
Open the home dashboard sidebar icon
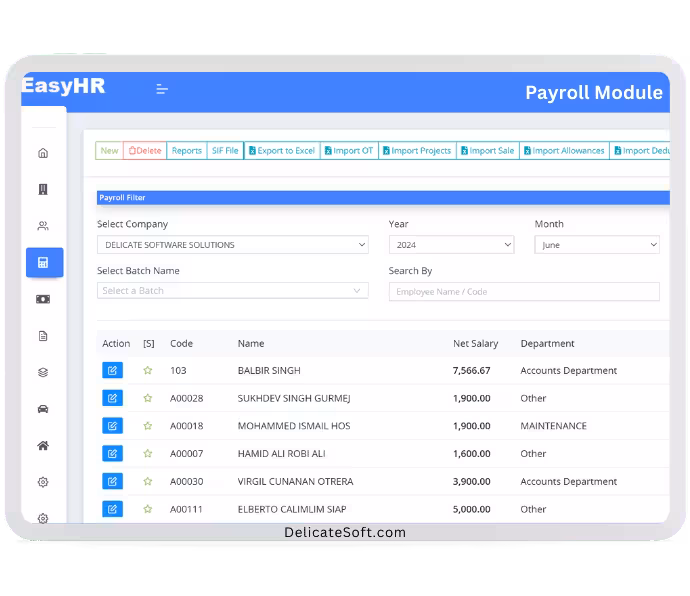coord(43,153)
